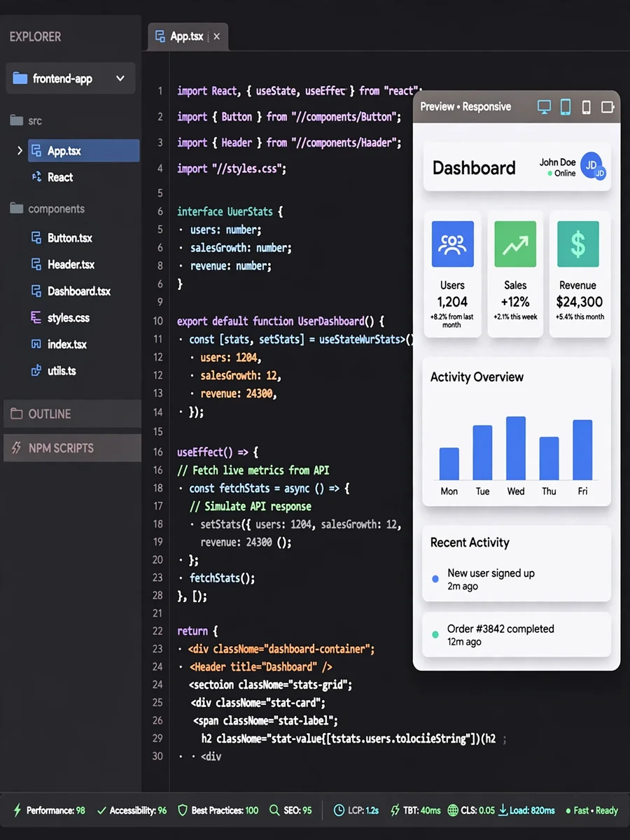Click line number 10 in the gutter
The image size is (630, 840).
(x=158, y=321)
